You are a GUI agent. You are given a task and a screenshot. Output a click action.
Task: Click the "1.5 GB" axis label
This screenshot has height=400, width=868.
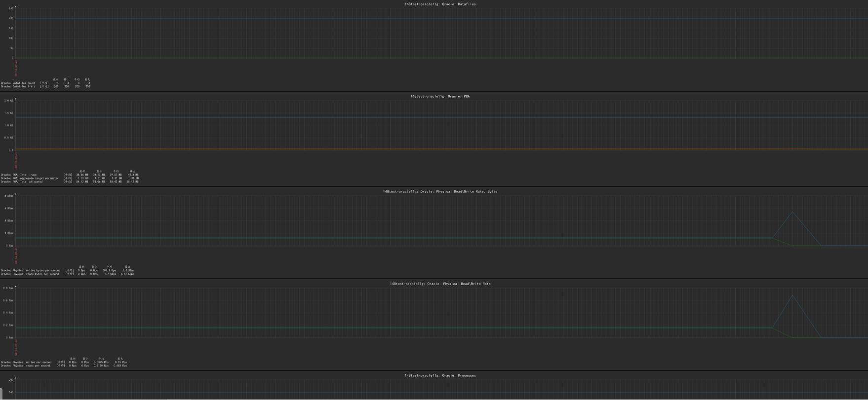point(9,113)
